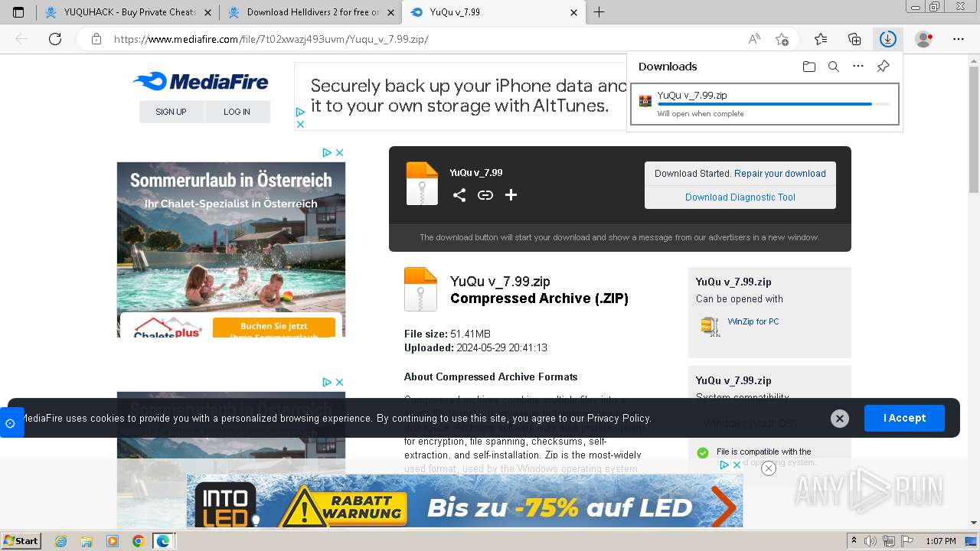Open the tab actions menu icon
Viewport: 980px width, 551px height.
pos(18,12)
